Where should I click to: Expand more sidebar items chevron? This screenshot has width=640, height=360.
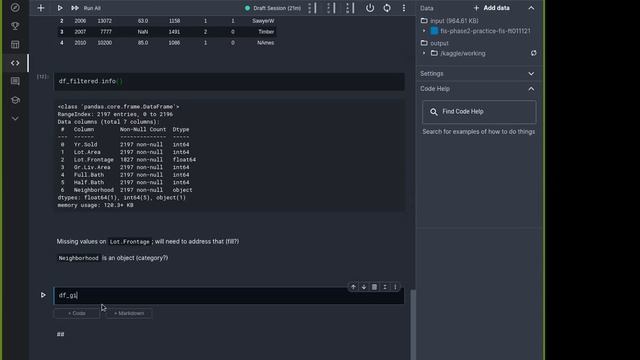click(x=15, y=118)
